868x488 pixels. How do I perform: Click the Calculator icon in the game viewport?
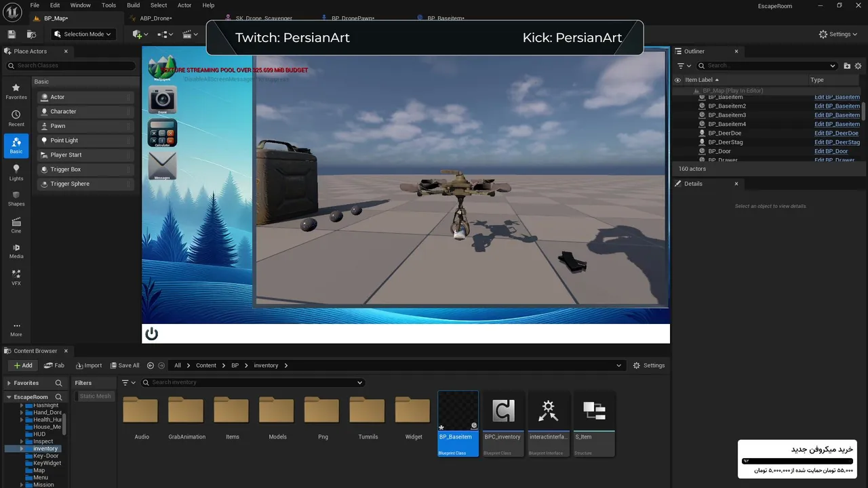[162, 133]
